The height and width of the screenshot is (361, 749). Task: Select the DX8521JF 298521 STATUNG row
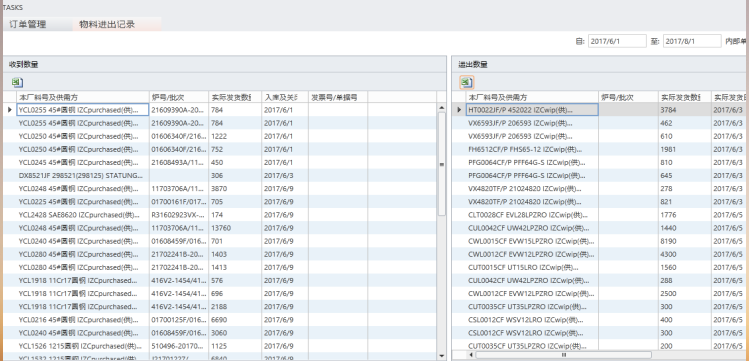[x=220, y=175]
